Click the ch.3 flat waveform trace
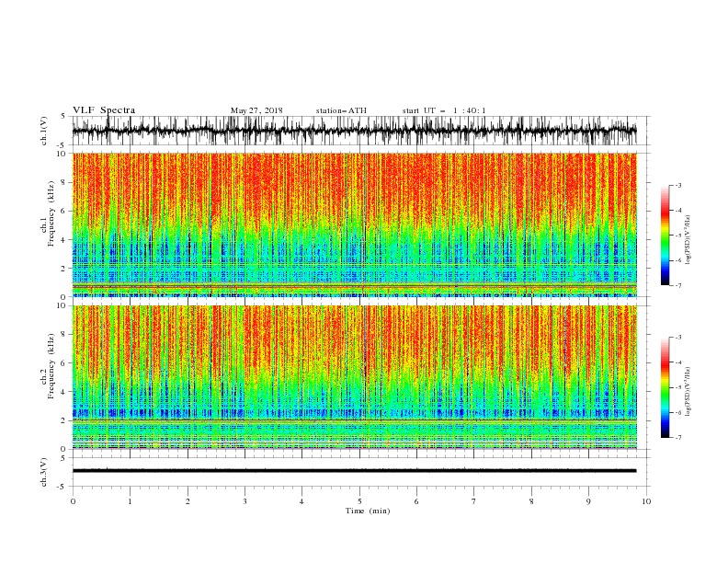The height and width of the screenshot is (563, 728). pos(354,471)
